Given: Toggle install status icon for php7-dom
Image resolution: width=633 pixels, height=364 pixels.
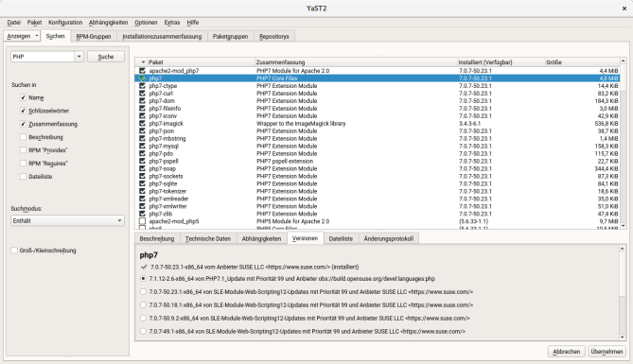Looking at the screenshot, I should 142,101.
